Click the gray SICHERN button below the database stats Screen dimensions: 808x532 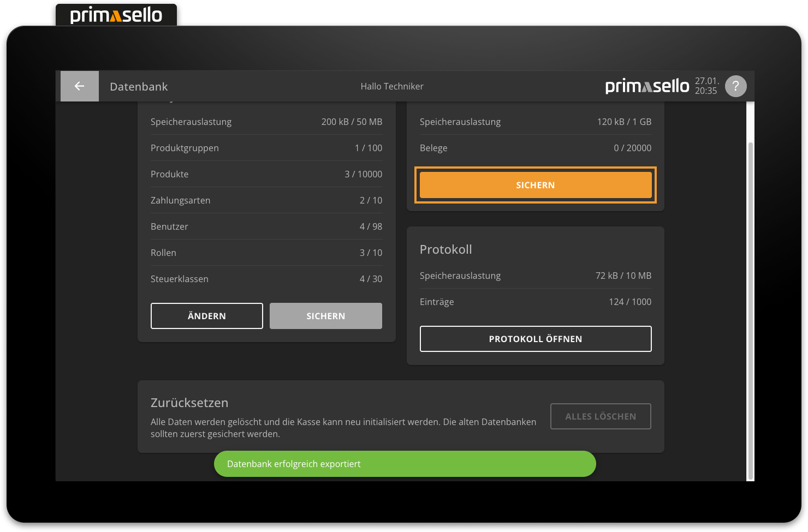[325, 315]
